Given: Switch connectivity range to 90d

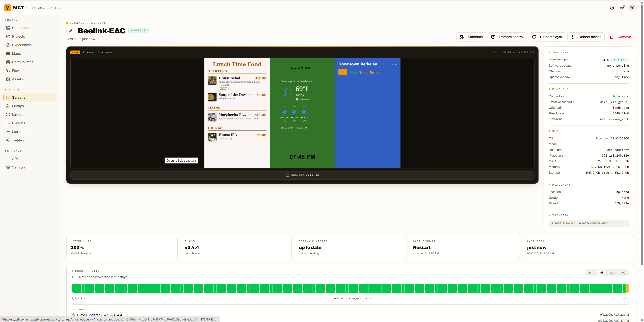Looking at the screenshot, I should [x=623, y=273].
